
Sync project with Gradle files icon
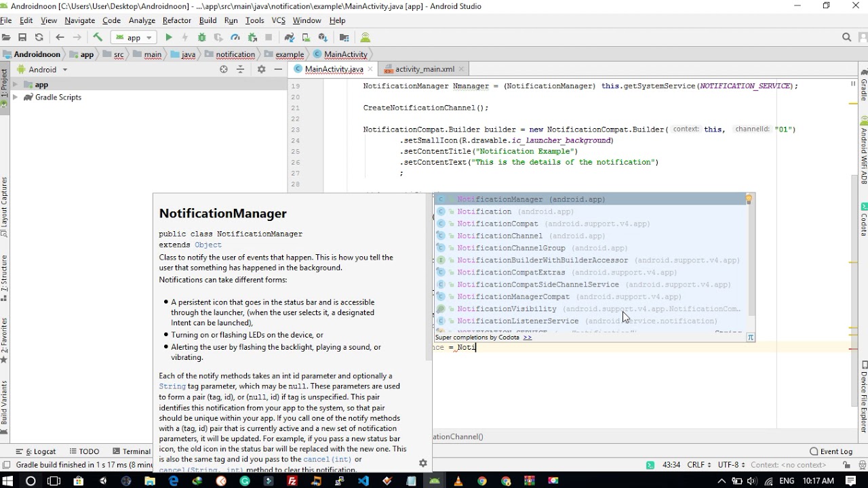point(290,38)
